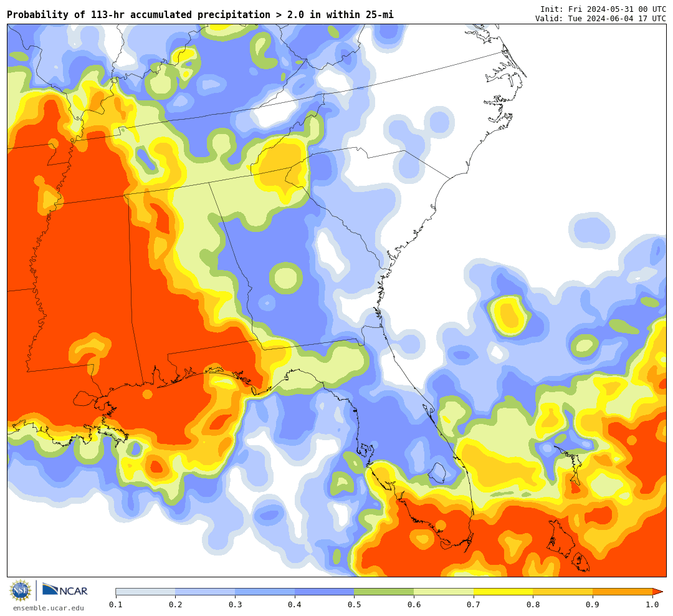The height and width of the screenshot is (616, 673).
Task: Click the 0.8 colorbar tick label
Action: [533, 605]
